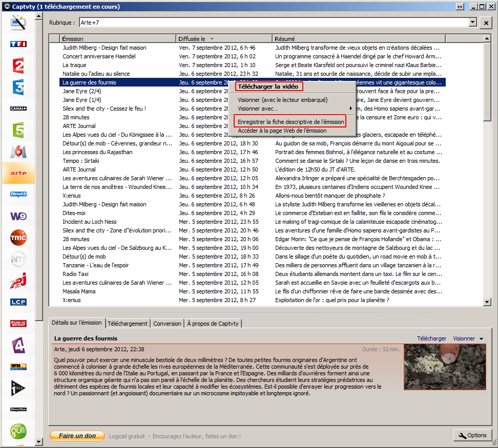Click the La guerre des fourmis thumbnail
Image resolution: width=498 pixels, height=448 pixels.
[445, 367]
